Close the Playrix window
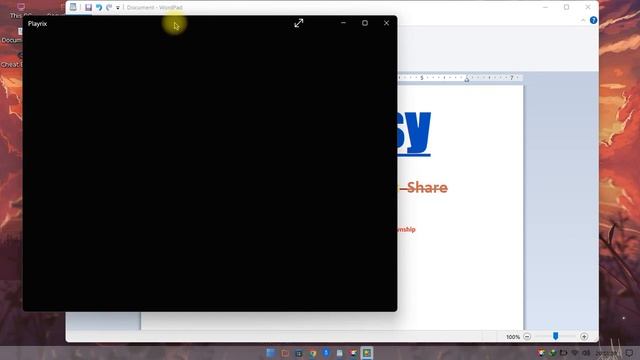Screen dimensions: 640x360 click(x=386, y=23)
